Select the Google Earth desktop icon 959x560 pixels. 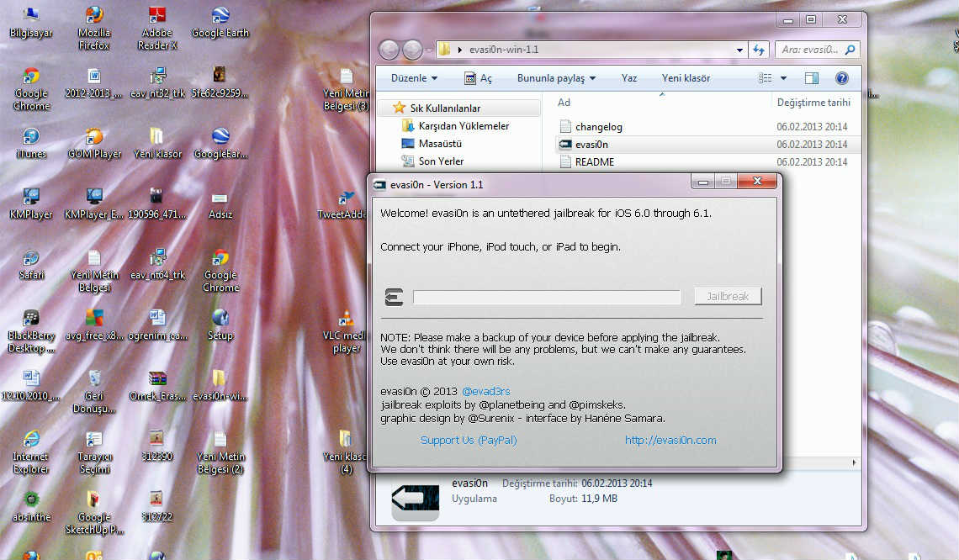220,24
